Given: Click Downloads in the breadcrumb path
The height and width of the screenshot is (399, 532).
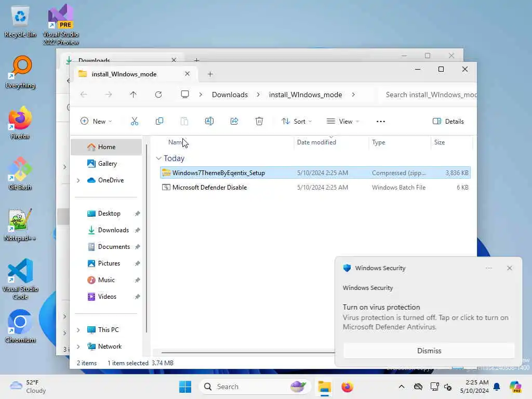Looking at the screenshot, I should 230,95.
